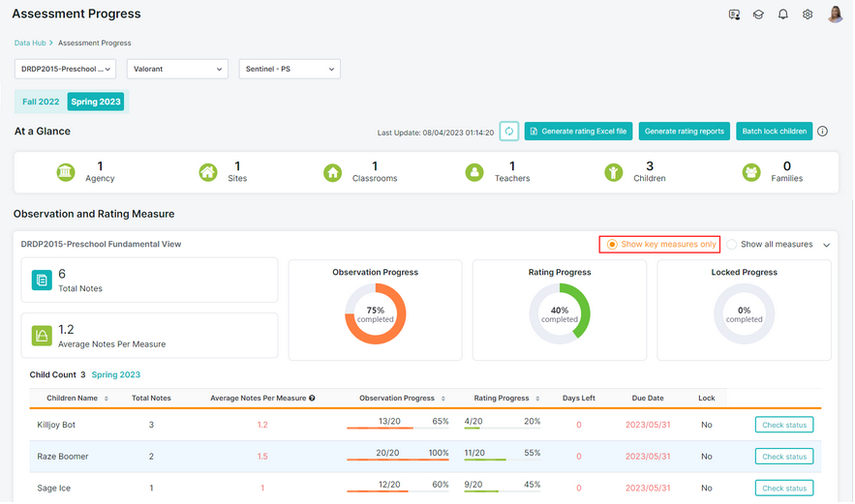The width and height of the screenshot is (855, 504).
Task: Click the refresh data icon button
Action: point(508,132)
